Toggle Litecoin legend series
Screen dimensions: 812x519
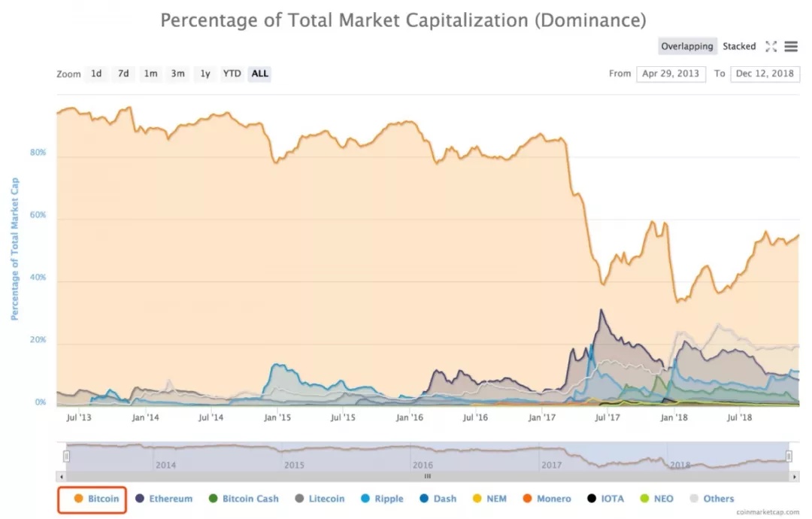(x=320, y=499)
